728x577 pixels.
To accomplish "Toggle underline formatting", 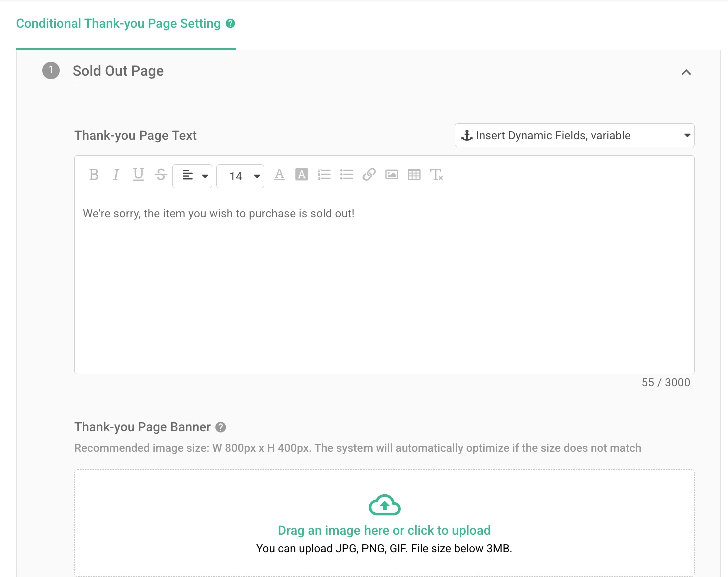I will (138, 175).
